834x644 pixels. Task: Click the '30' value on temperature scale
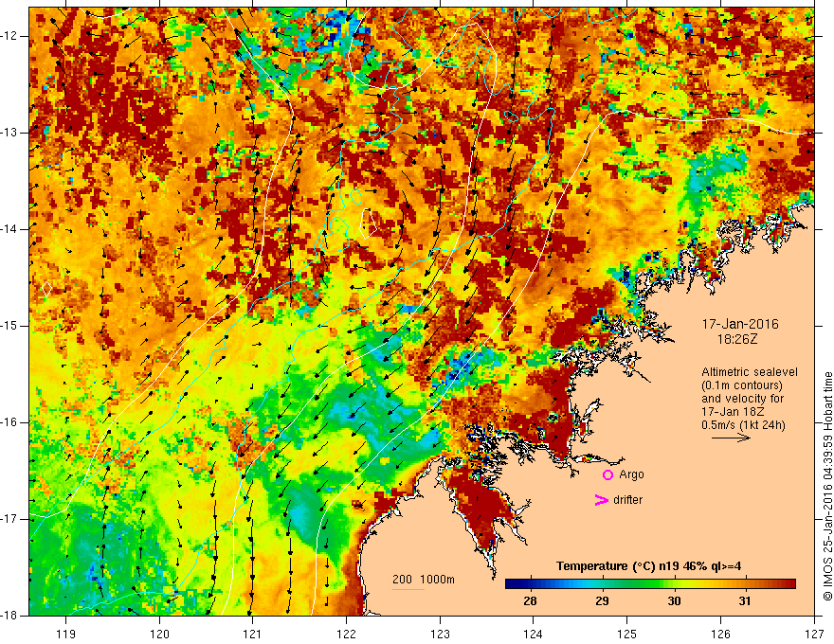674,601
